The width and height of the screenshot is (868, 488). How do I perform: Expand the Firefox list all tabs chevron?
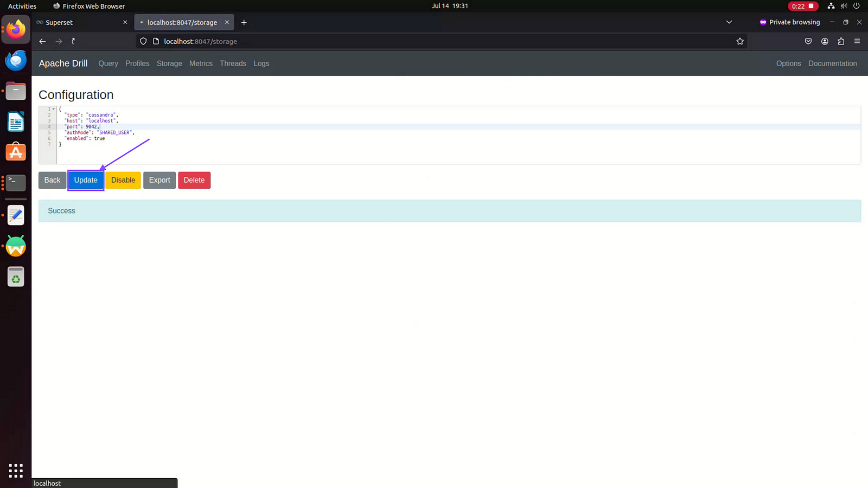[x=729, y=22]
